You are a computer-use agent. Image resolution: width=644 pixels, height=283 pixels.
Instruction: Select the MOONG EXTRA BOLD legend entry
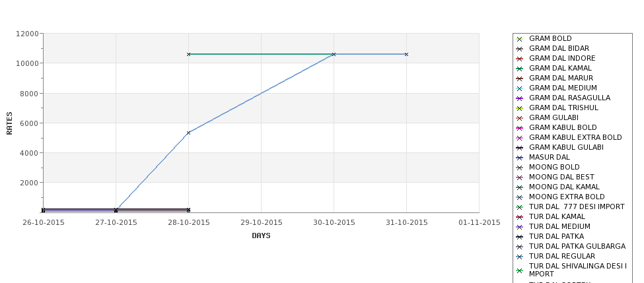point(566,197)
